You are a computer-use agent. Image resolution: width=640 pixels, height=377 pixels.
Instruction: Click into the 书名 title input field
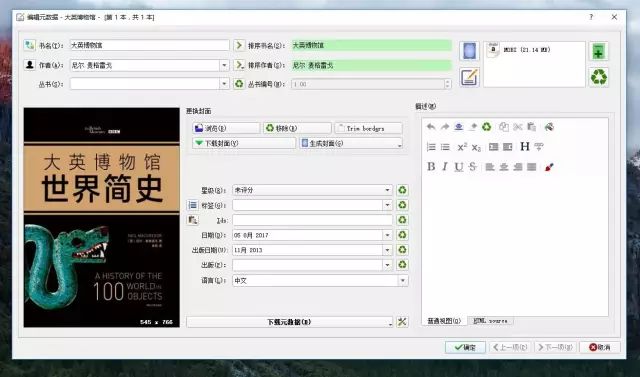click(149, 45)
